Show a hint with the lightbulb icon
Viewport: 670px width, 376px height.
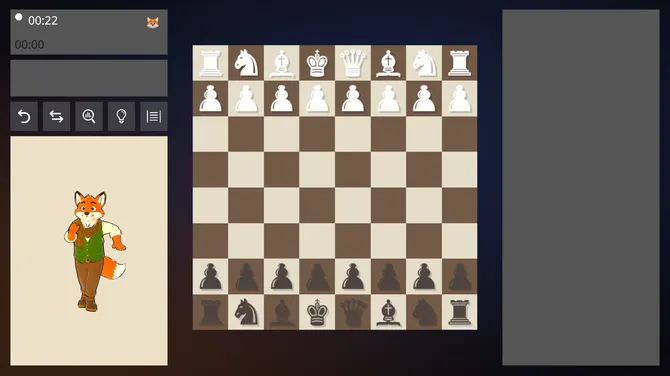[121, 116]
